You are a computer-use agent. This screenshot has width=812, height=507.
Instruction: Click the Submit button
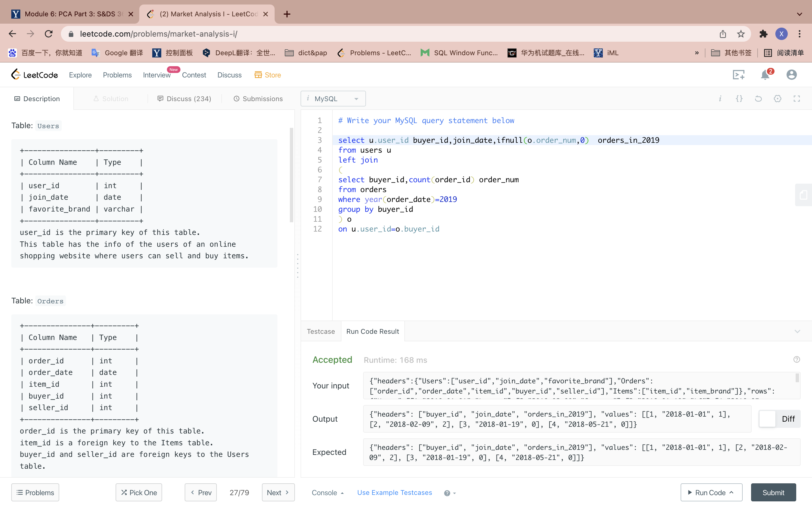tap(773, 493)
